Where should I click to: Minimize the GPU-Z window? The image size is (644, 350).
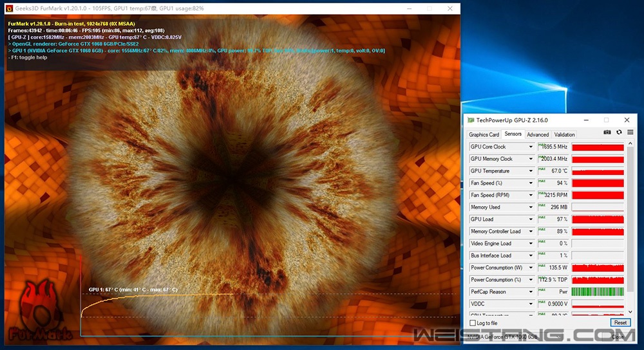[586, 120]
